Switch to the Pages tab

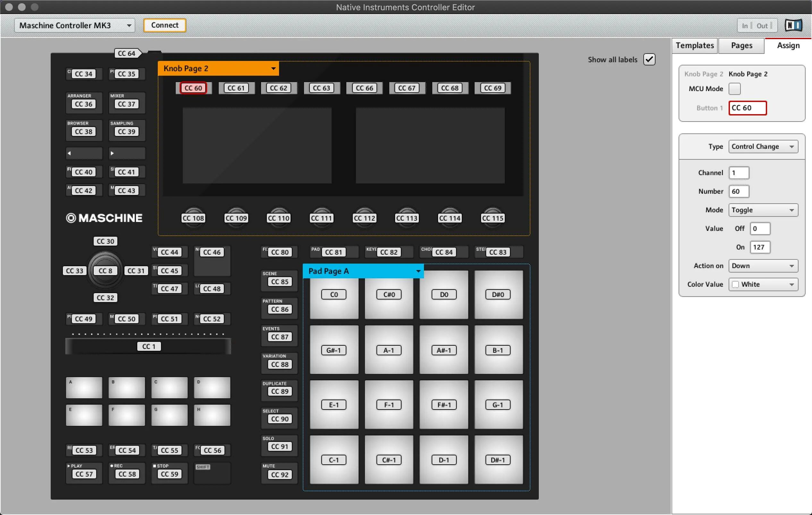click(741, 46)
